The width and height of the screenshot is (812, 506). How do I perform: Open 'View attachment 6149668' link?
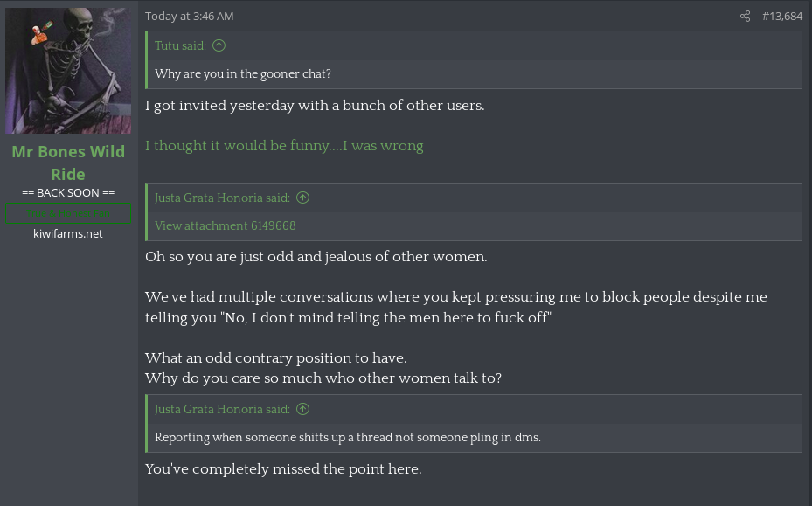tap(226, 225)
